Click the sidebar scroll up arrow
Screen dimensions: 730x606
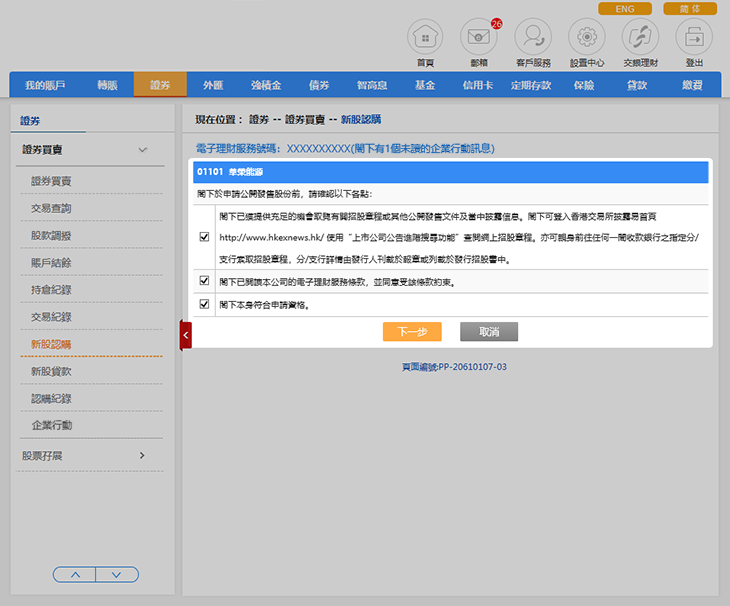pyautogui.click(x=75, y=574)
